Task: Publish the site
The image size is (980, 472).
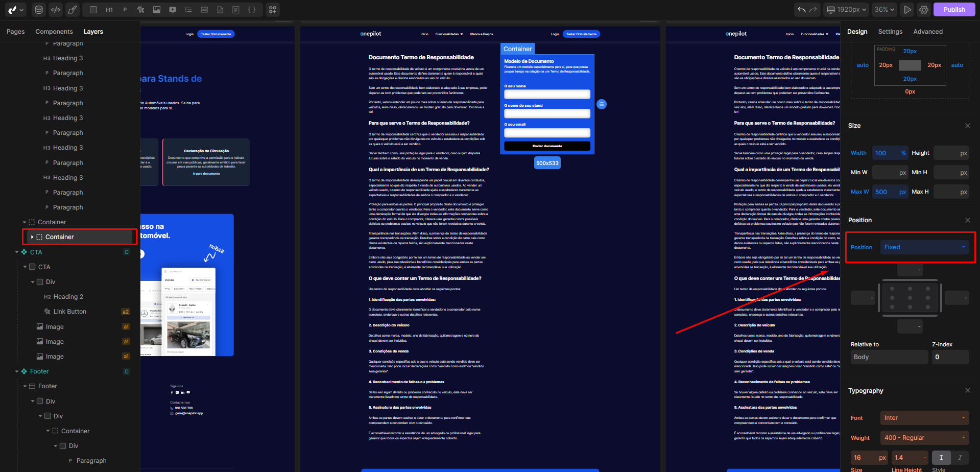Action: click(x=954, y=10)
